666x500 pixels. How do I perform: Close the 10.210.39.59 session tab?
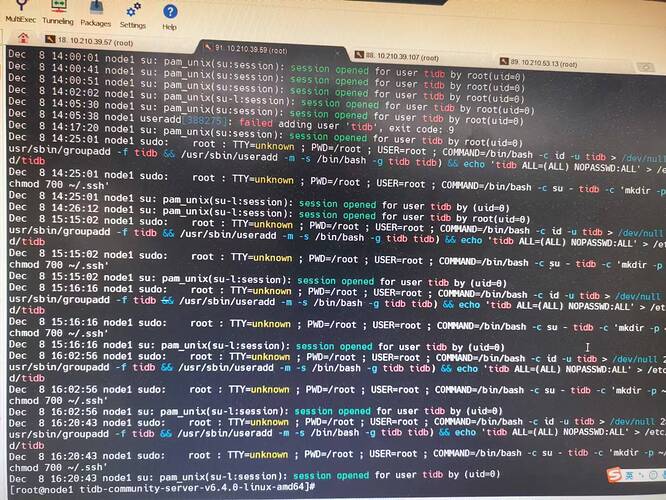(x=338, y=54)
